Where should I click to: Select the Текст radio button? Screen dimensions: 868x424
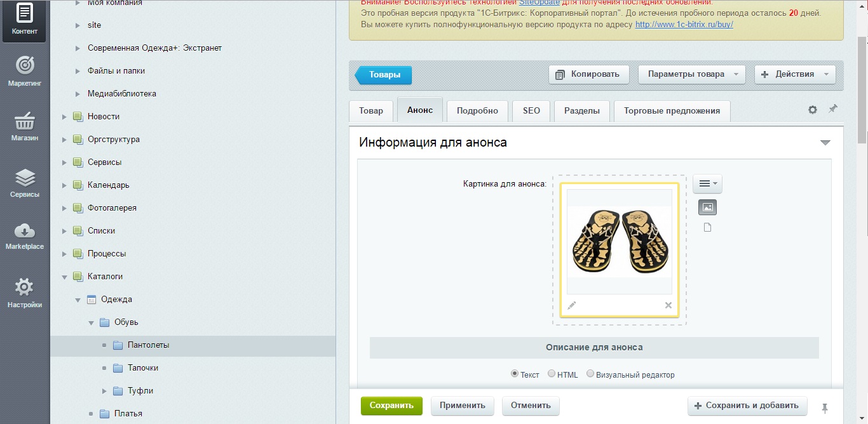tap(515, 374)
